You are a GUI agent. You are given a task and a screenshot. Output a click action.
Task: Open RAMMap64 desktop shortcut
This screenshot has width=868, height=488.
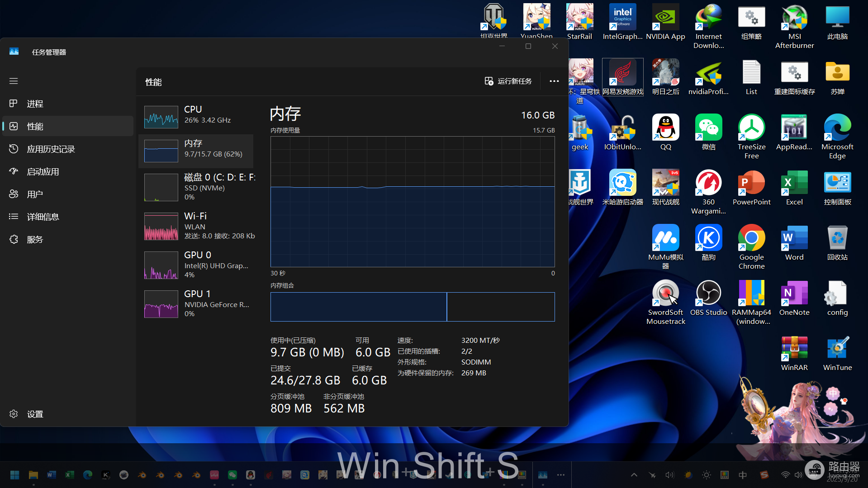click(751, 303)
